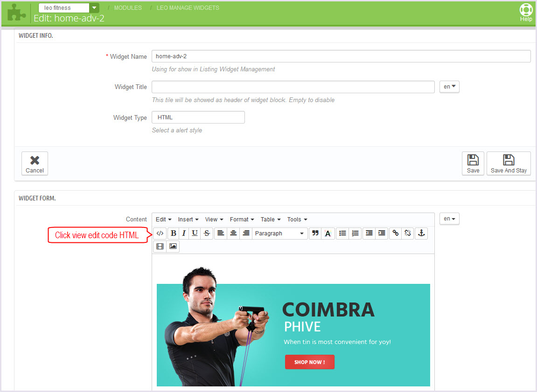The width and height of the screenshot is (537, 392).
Task: Apply strikethrough formatting
Action: click(x=207, y=233)
